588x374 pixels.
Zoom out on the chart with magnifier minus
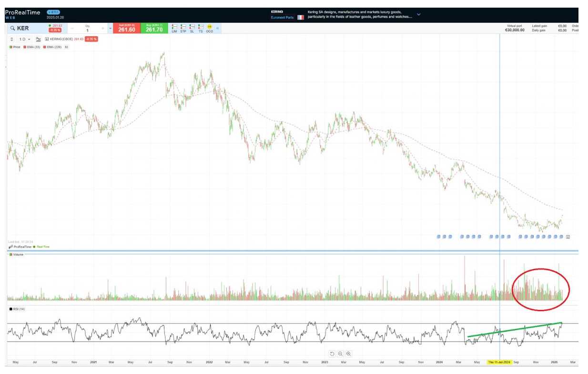[x=340, y=353]
